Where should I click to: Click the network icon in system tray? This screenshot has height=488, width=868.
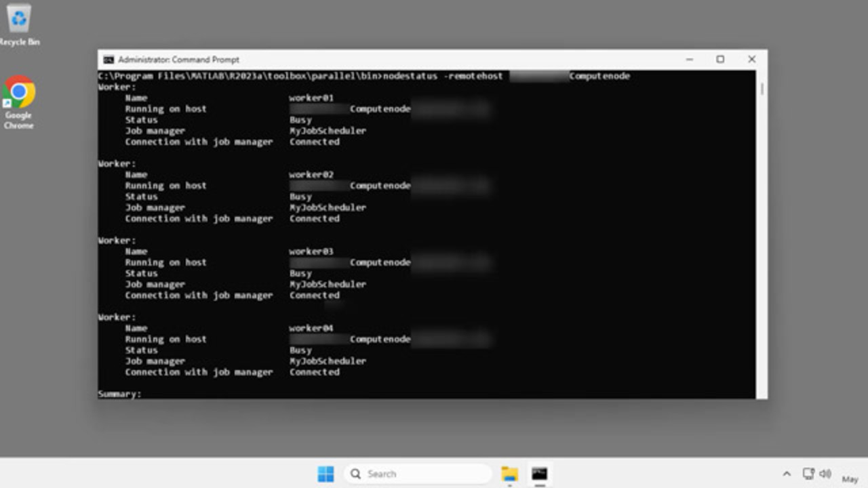tap(808, 474)
